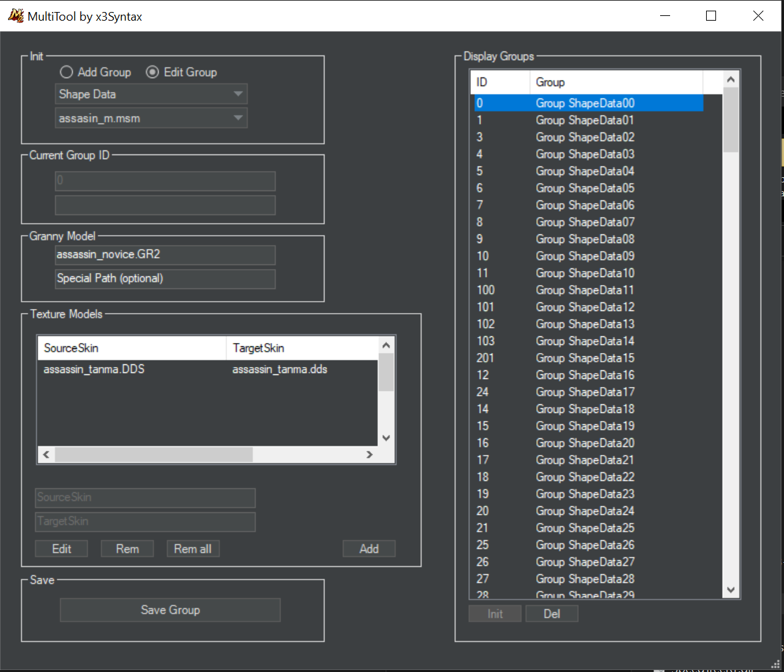Select Group ShapeData05 in the list

585,188
